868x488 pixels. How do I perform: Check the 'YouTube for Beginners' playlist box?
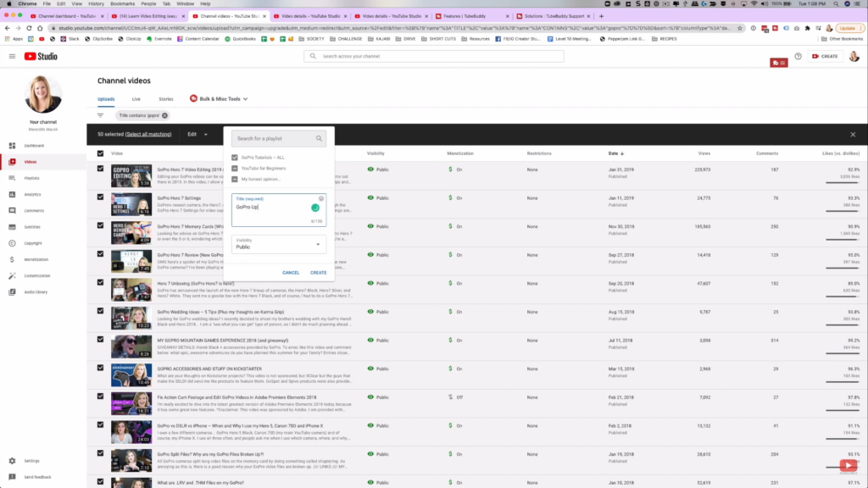click(x=235, y=169)
